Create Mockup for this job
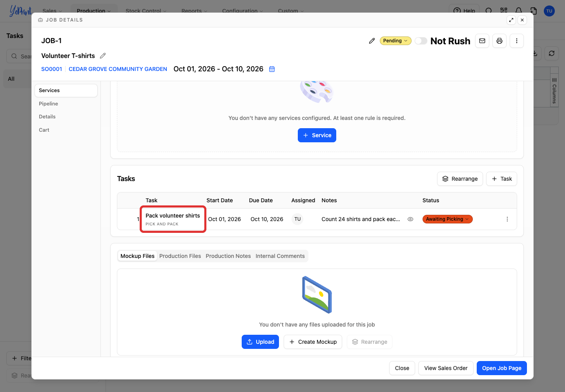The width and height of the screenshot is (565, 392). [313, 342]
